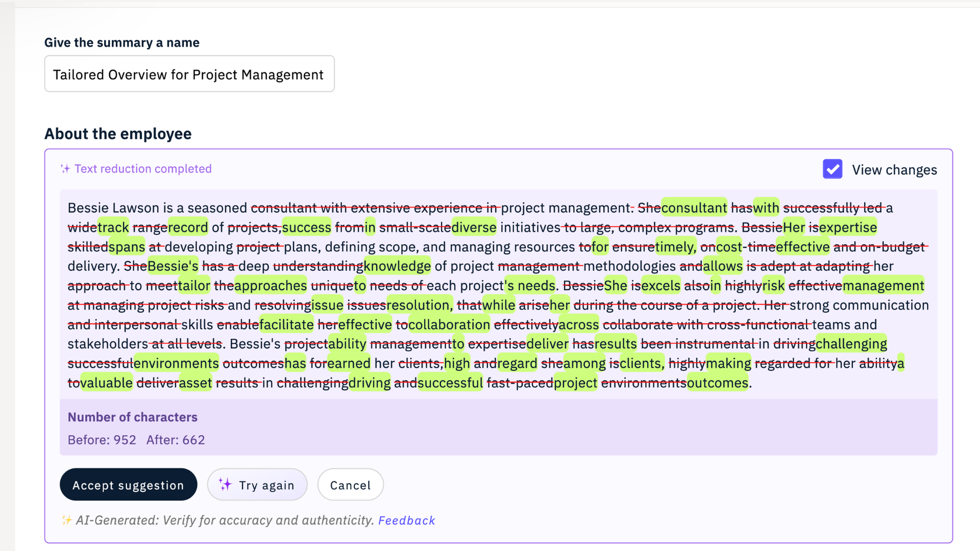The width and height of the screenshot is (980, 551).
Task: Open the Feedback link
Action: [x=406, y=520]
